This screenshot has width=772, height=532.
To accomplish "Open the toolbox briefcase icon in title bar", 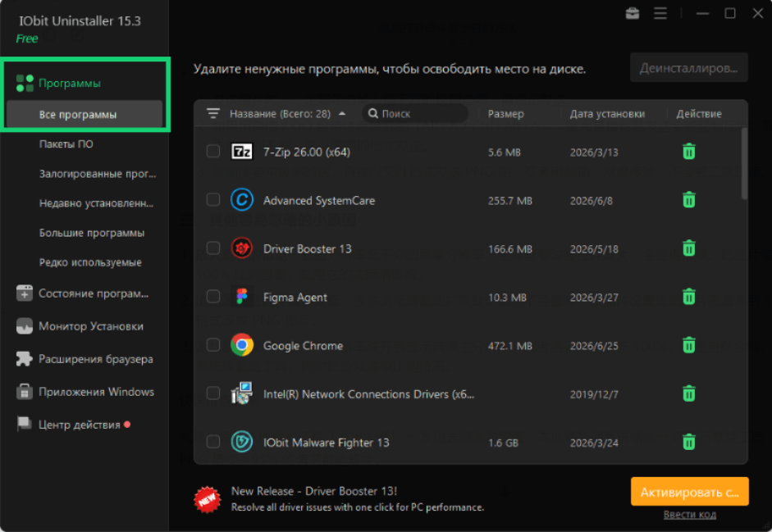I will click(633, 13).
